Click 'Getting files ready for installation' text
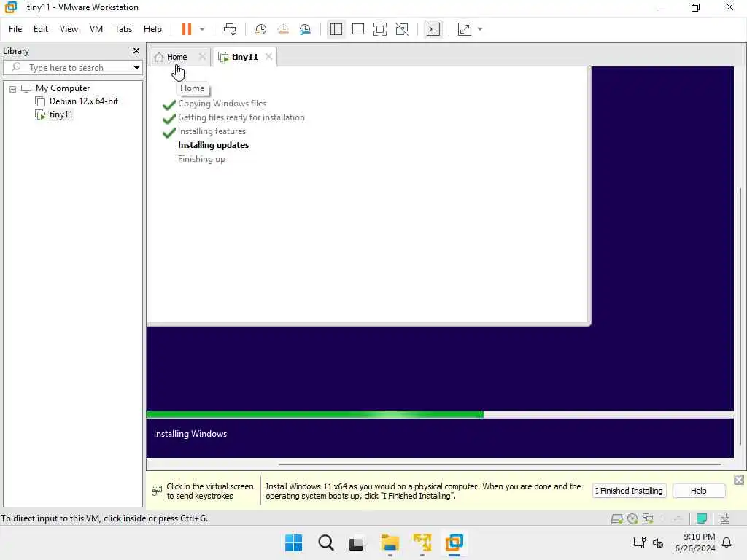The height and width of the screenshot is (560, 747). (x=241, y=117)
